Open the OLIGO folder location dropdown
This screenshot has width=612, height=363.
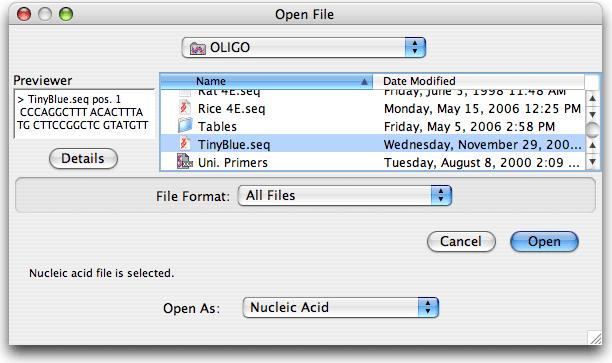303,48
